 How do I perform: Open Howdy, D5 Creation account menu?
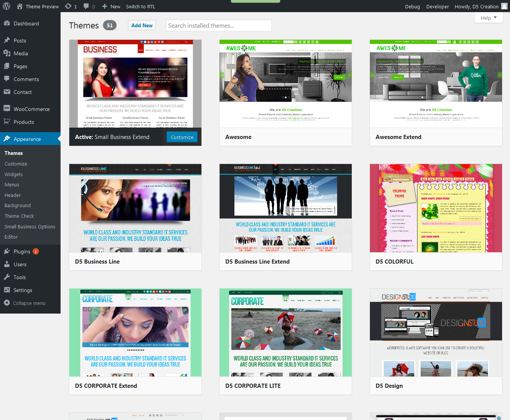tap(481, 6)
